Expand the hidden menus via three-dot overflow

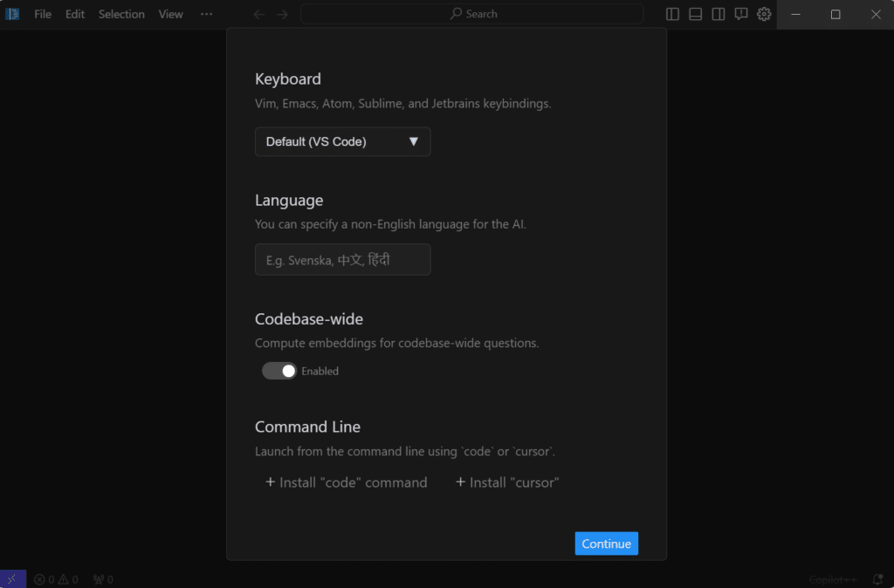pyautogui.click(x=206, y=14)
